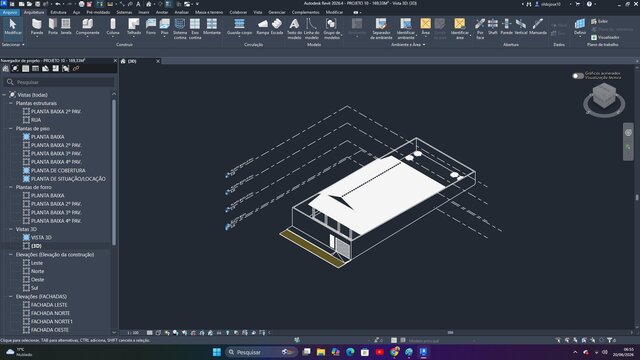Open the Visualizador work plane viewer
This screenshot has height=360, width=640.
pos(605,37)
